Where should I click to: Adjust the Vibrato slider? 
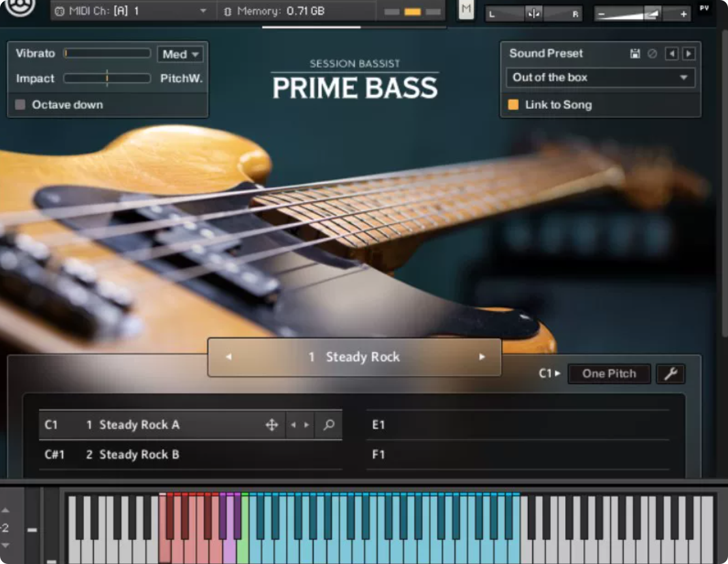tap(108, 53)
